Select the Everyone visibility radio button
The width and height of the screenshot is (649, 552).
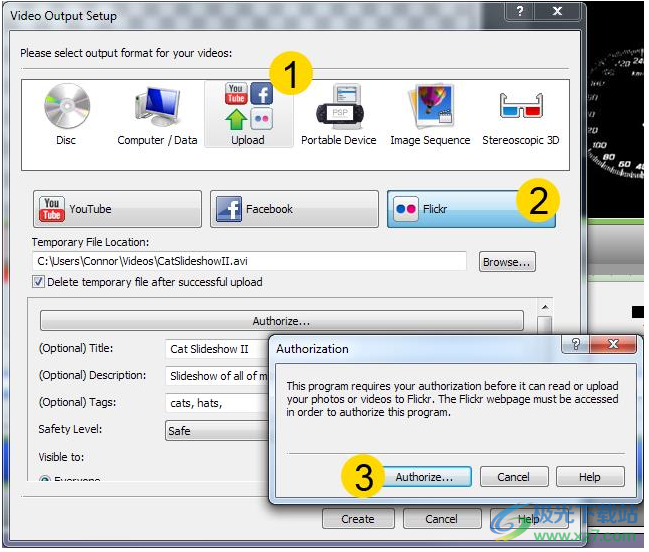(45, 480)
